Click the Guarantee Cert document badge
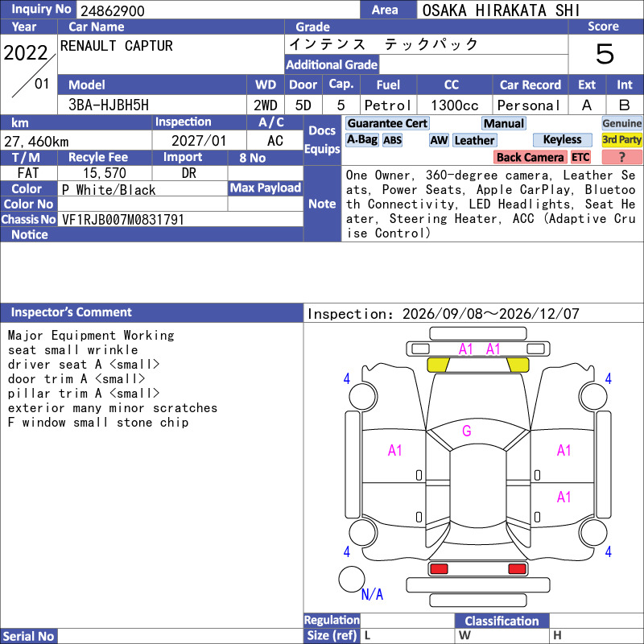The height and width of the screenshot is (644, 644). (387, 124)
